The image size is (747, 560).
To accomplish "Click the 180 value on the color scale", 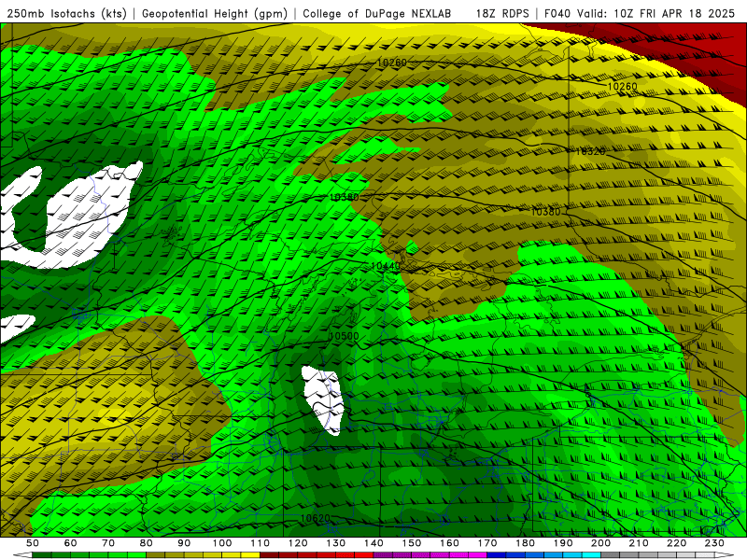I will [525, 543].
